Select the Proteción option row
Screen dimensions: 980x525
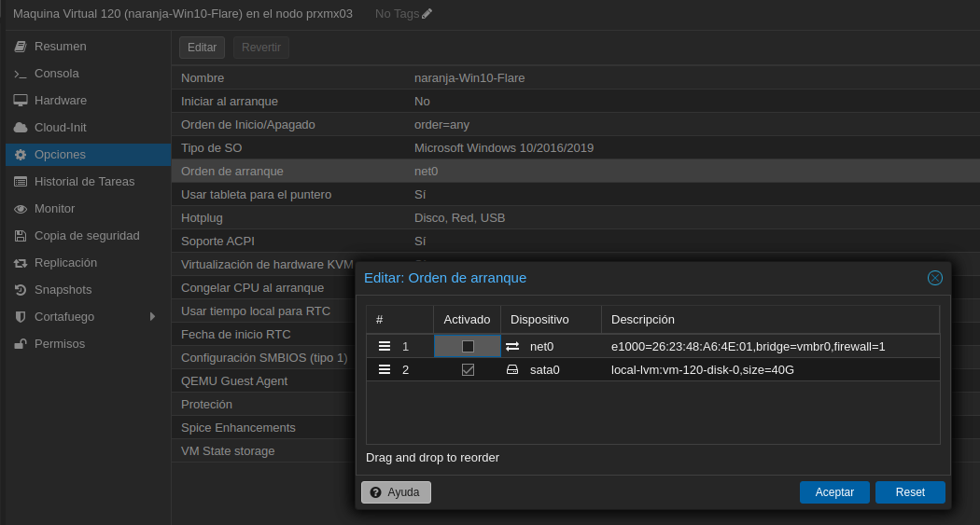tap(263, 405)
